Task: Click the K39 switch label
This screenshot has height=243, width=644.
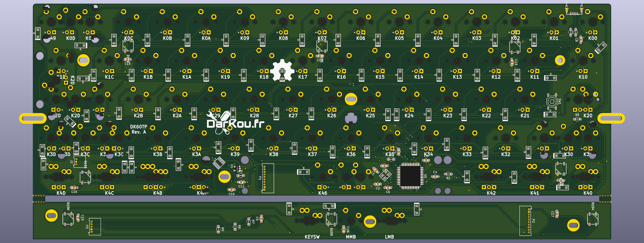Action: pos(235,154)
